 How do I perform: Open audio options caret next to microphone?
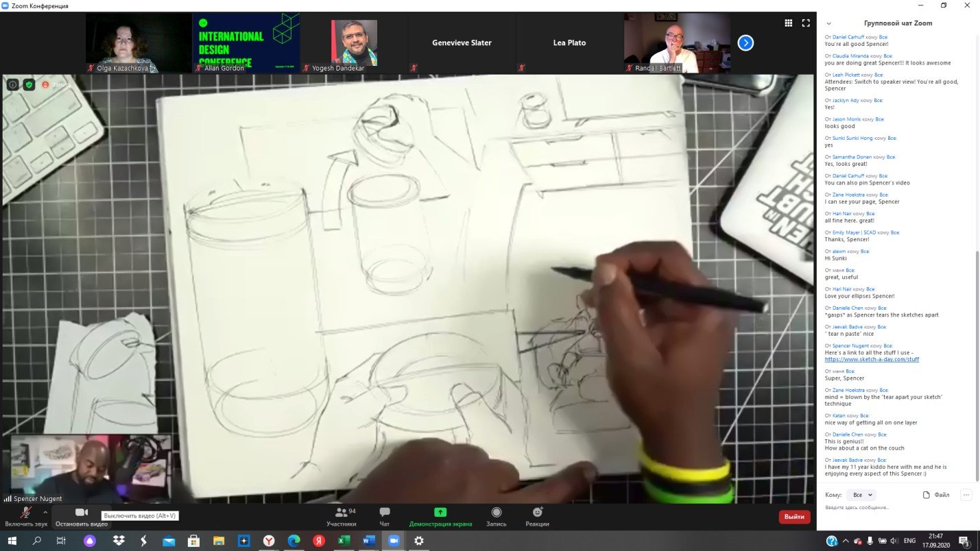point(45,512)
